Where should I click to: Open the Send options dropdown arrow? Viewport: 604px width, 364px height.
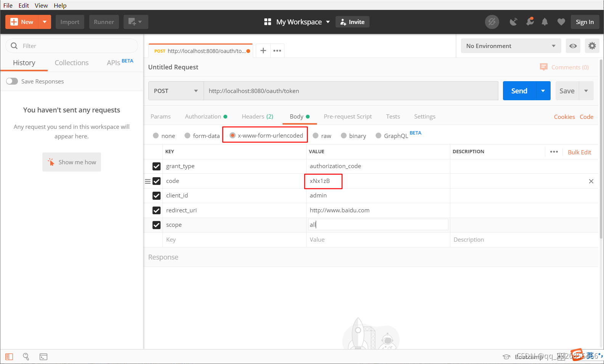543,91
